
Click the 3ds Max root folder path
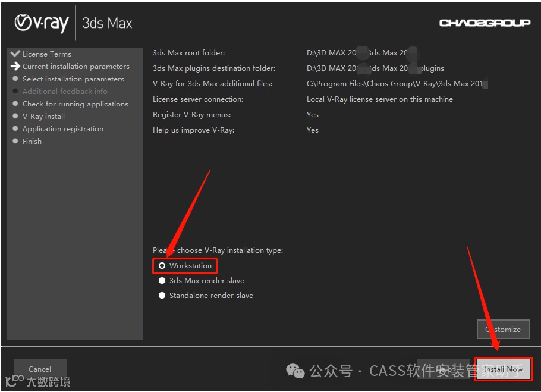point(362,53)
